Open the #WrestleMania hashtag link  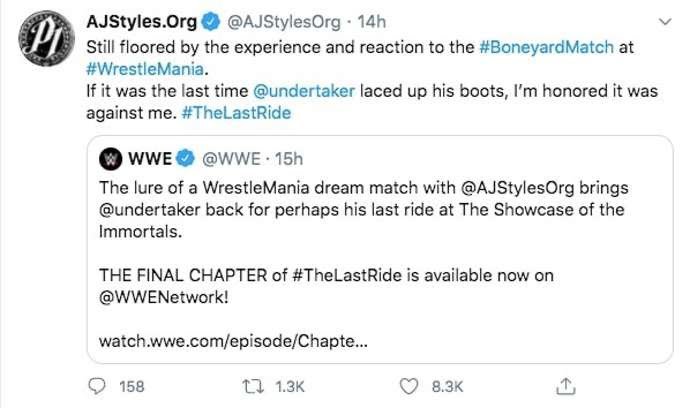click(145, 69)
